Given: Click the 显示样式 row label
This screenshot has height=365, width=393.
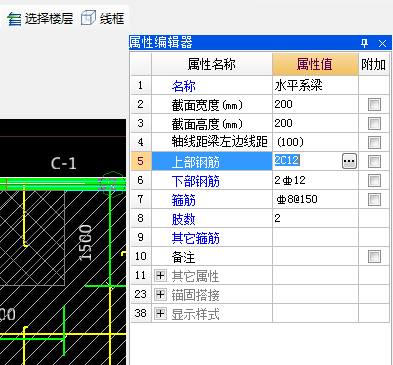Looking at the screenshot, I should [195, 314].
